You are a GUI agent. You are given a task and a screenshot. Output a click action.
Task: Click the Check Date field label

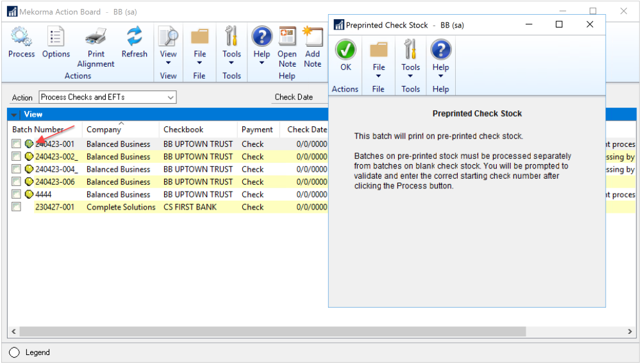294,97
